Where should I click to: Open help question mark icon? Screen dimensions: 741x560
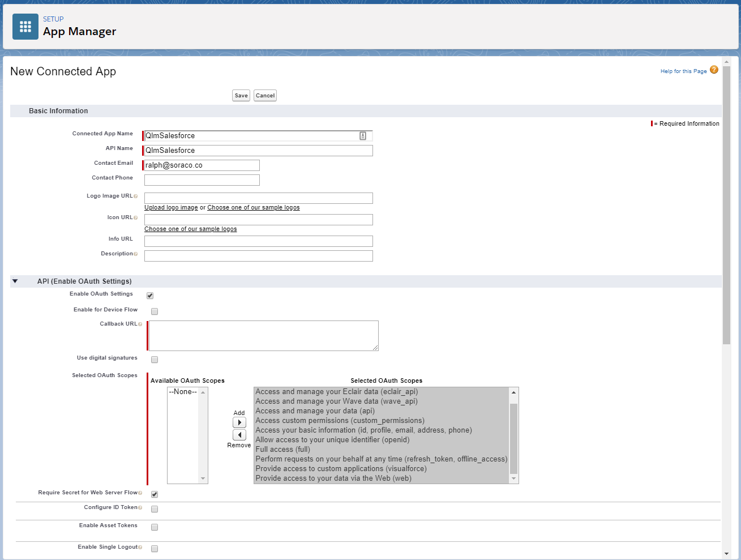pos(714,70)
